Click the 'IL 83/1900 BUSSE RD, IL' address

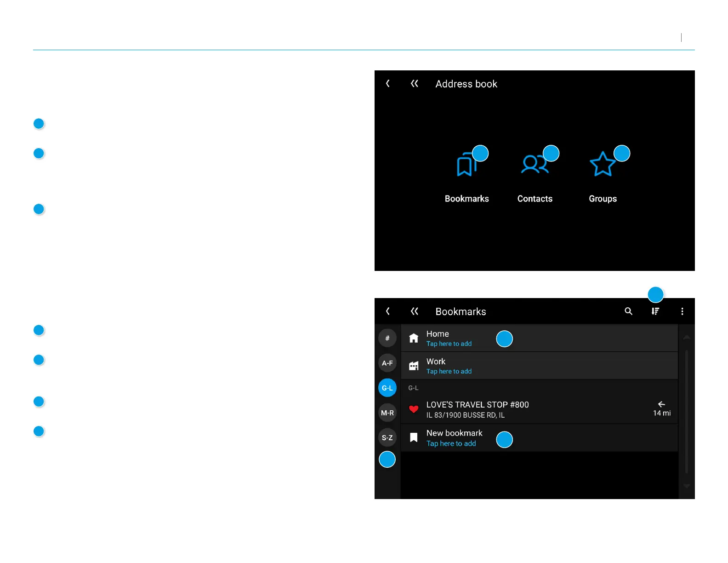[465, 415]
